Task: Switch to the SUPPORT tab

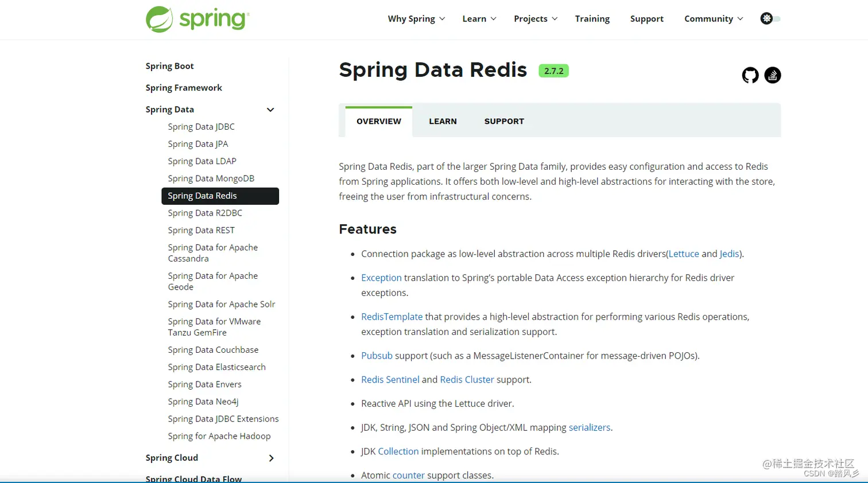Action: click(504, 121)
